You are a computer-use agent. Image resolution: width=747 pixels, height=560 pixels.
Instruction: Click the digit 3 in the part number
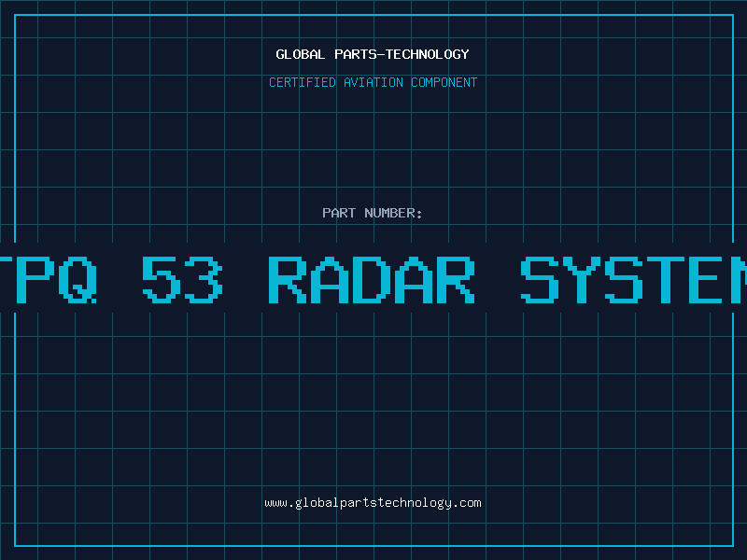[x=203, y=279]
